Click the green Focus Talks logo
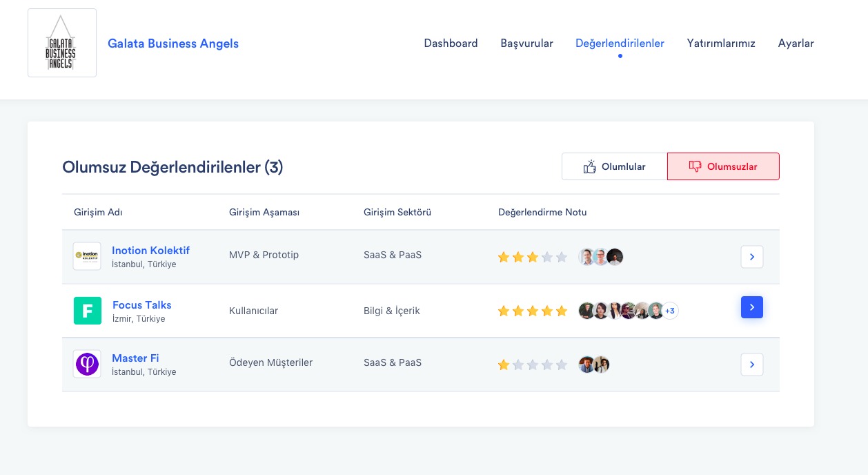 [x=88, y=311]
